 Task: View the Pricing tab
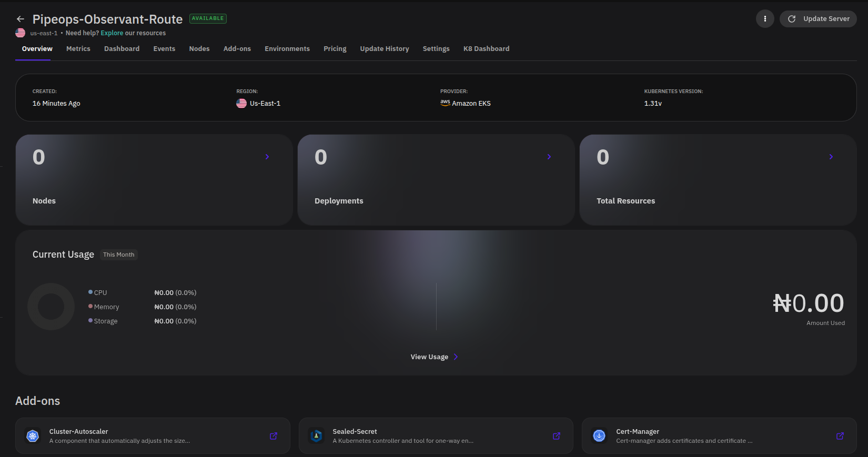pyautogui.click(x=335, y=49)
